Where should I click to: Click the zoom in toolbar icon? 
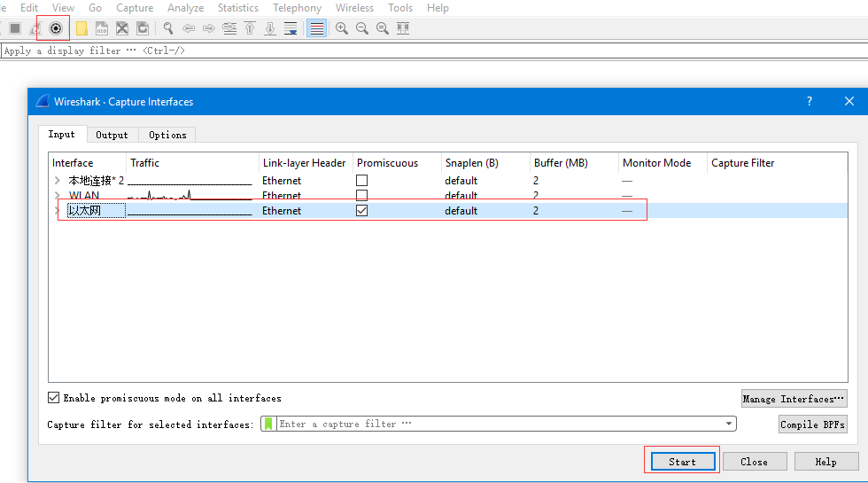point(342,28)
